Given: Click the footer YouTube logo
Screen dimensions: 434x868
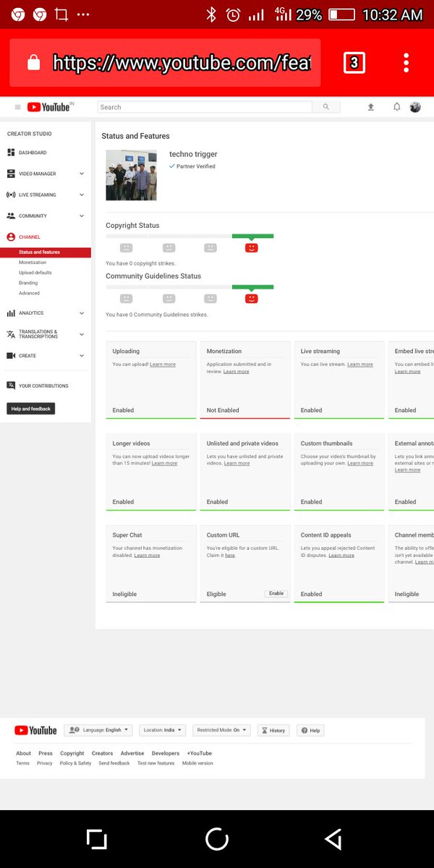Looking at the screenshot, I should pyautogui.click(x=35, y=731).
